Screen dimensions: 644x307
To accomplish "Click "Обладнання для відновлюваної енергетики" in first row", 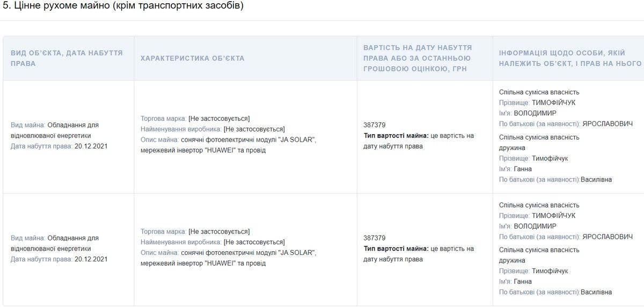I will tap(73, 125).
